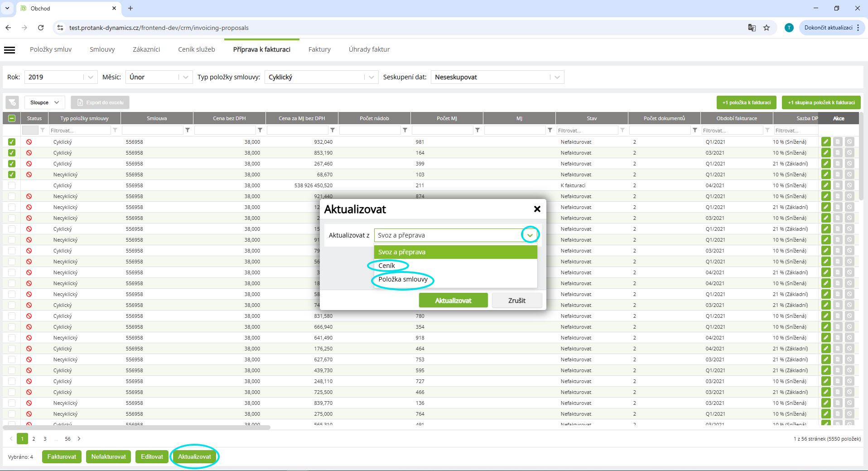This screenshot has width=868, height=471.
Task: Switch to Faktury tab
Action: (319, 49)
